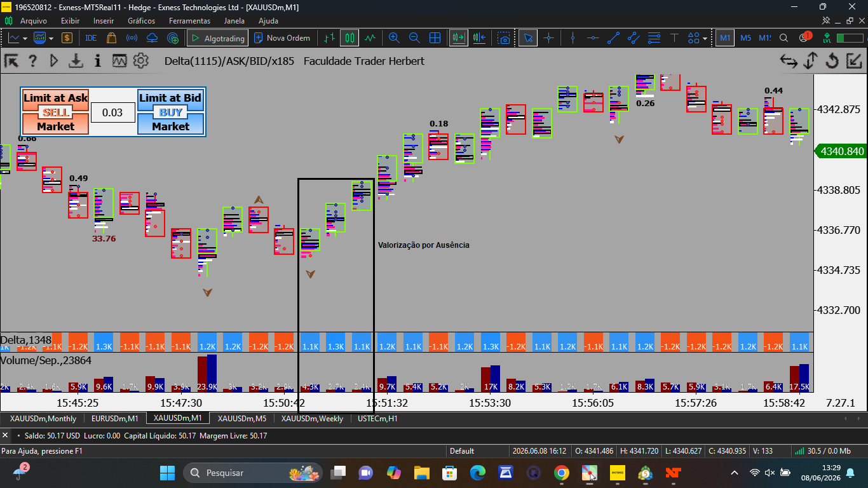Click the Limit at Ask button

pyautogui.click(x=55, y=98)
